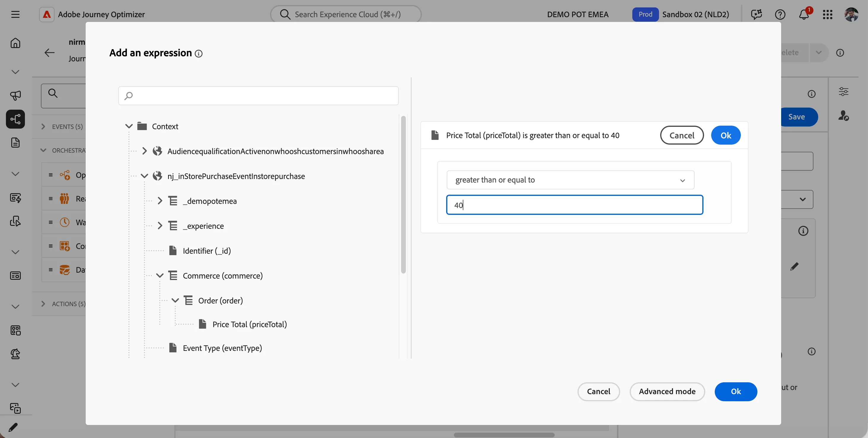Click the hamburger menu icon

click(x=15, y=15)
